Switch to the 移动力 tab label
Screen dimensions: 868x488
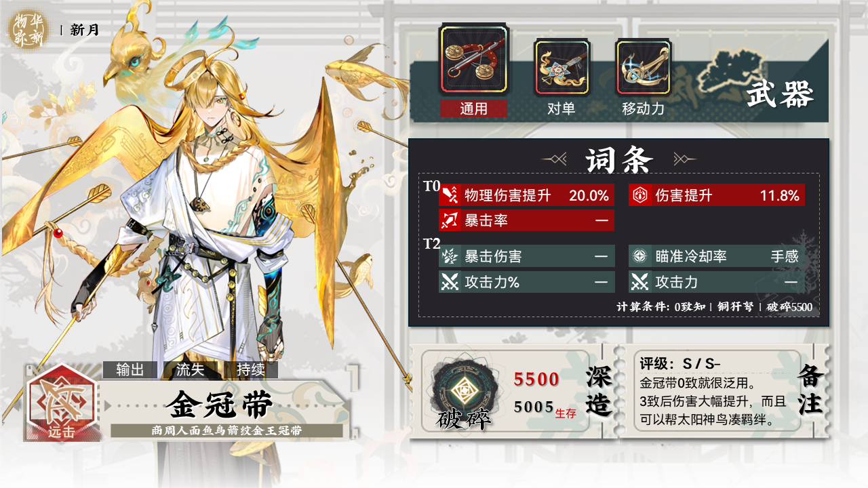643,108
